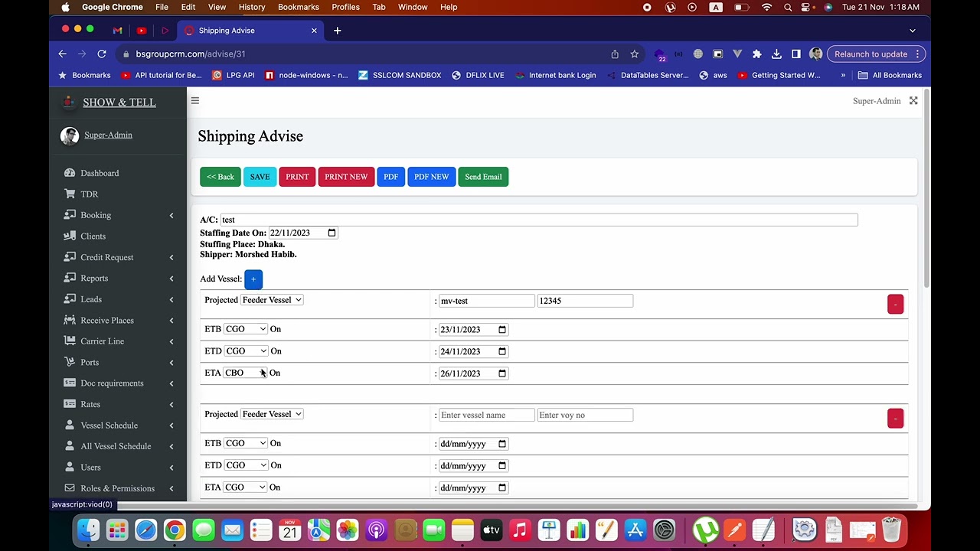Click the Enter voy no field
This screenshot has width=980, height=551.
pyautogui.click(x=585, y=415)
